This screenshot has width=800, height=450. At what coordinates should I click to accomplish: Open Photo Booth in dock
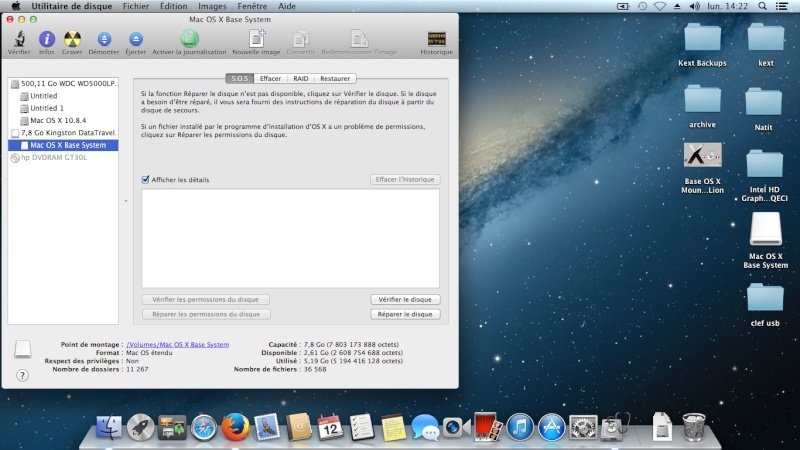(x=488, y=428)
